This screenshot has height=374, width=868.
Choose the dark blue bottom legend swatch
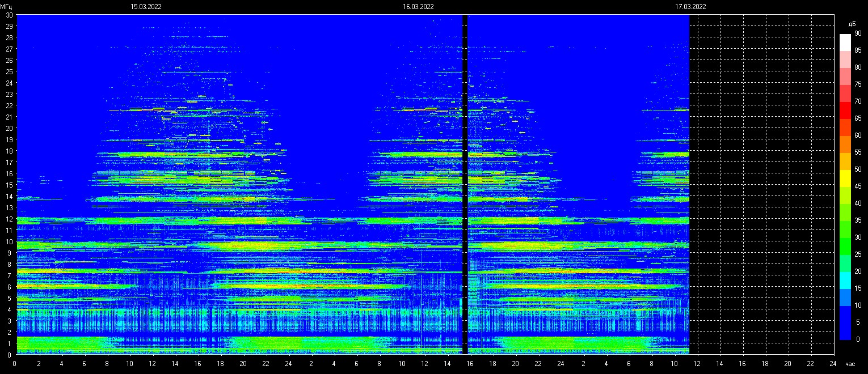tap(845, 331)
